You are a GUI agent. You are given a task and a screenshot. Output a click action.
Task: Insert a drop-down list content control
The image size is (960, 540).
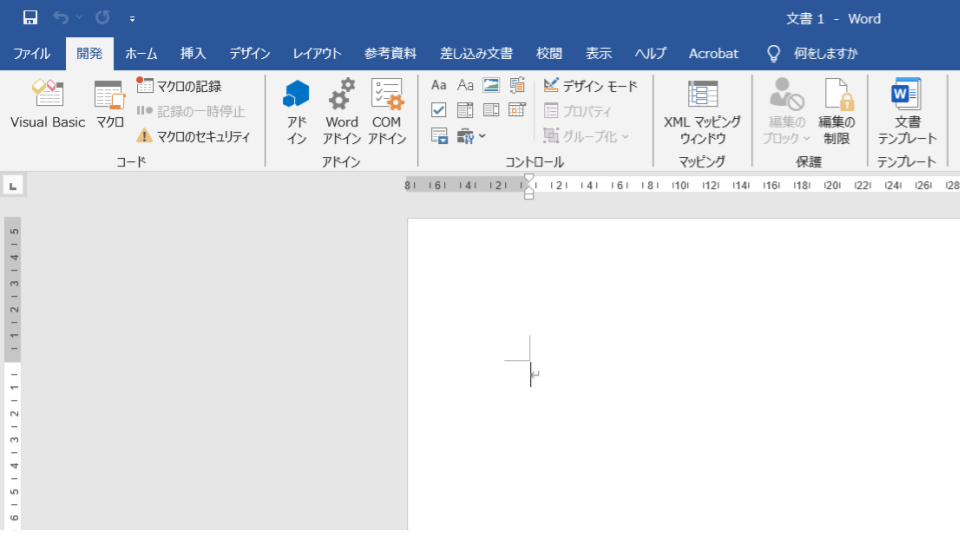tap(491, 110)
